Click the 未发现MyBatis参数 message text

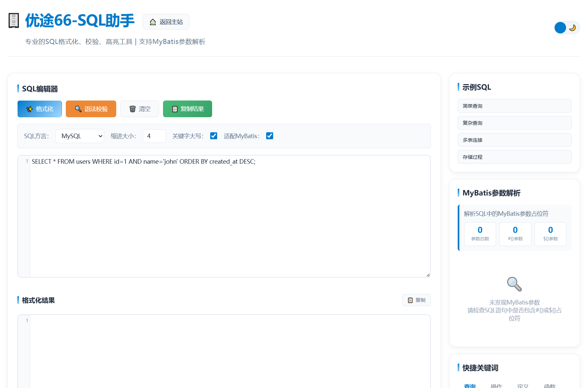click(x=514, y=302)
